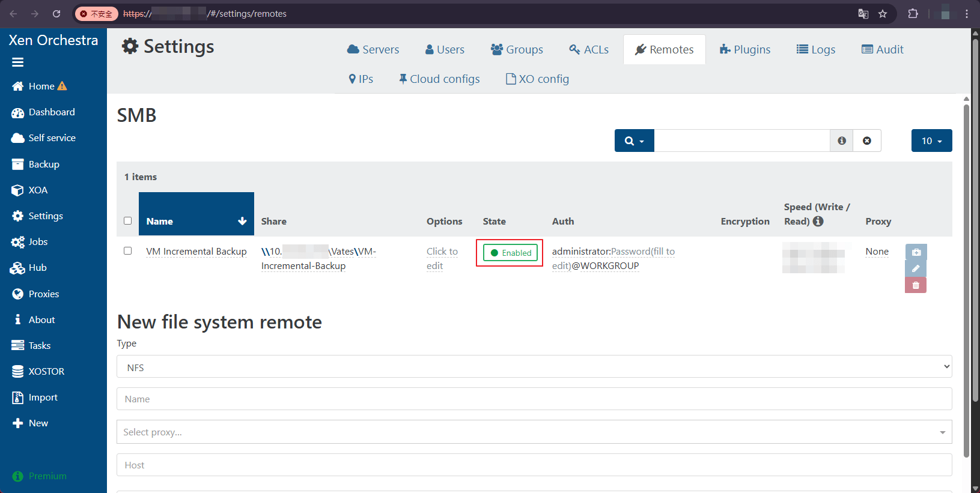
Task: Bookmark this page with star icon
Action: [x=883, y=14]
